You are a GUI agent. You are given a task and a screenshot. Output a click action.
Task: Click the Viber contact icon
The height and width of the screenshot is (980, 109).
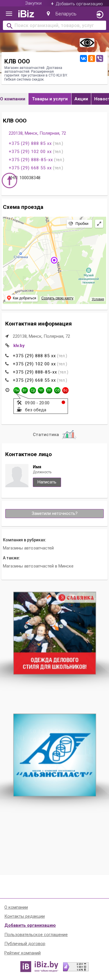99,58
